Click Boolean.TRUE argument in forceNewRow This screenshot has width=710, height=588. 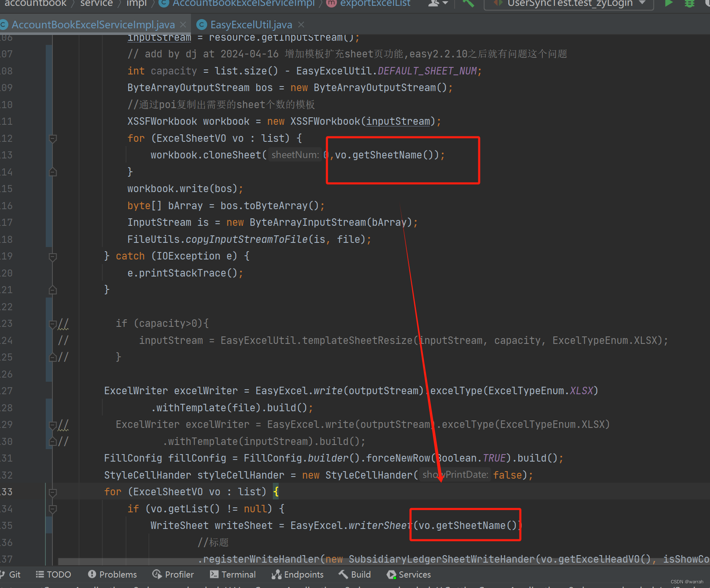pos(471,458)
